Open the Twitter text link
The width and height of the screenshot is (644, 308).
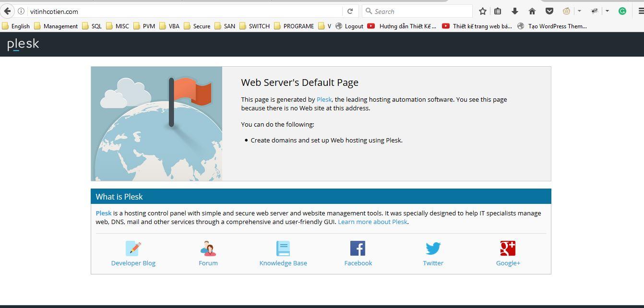pos(433,263)
